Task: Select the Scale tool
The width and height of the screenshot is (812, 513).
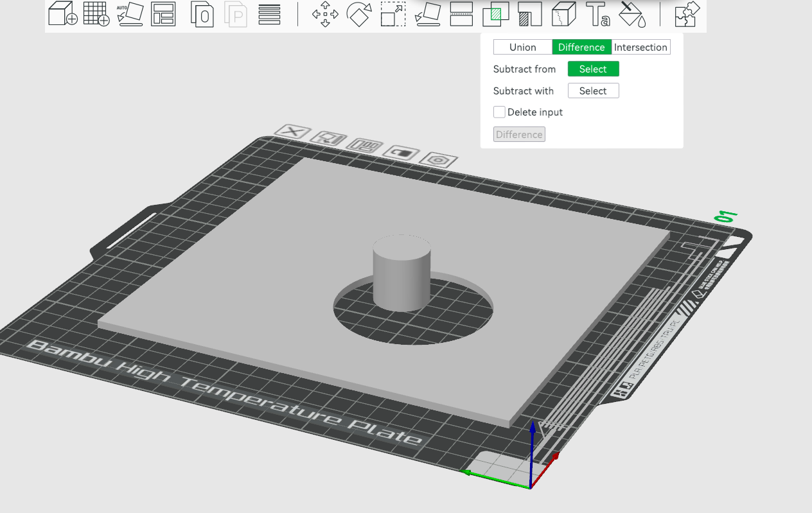Action: click(393, 14)
